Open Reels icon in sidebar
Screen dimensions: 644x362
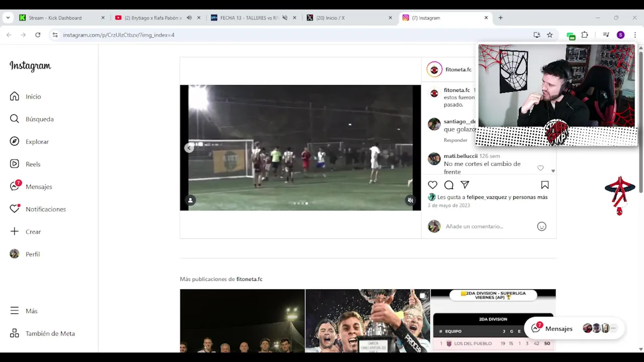point(15,164)
